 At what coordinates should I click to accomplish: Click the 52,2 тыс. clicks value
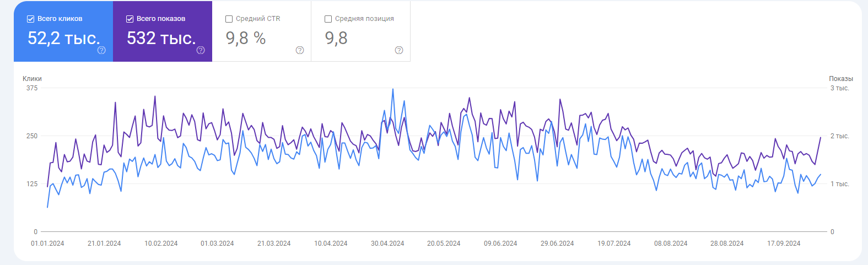[63, 38]
